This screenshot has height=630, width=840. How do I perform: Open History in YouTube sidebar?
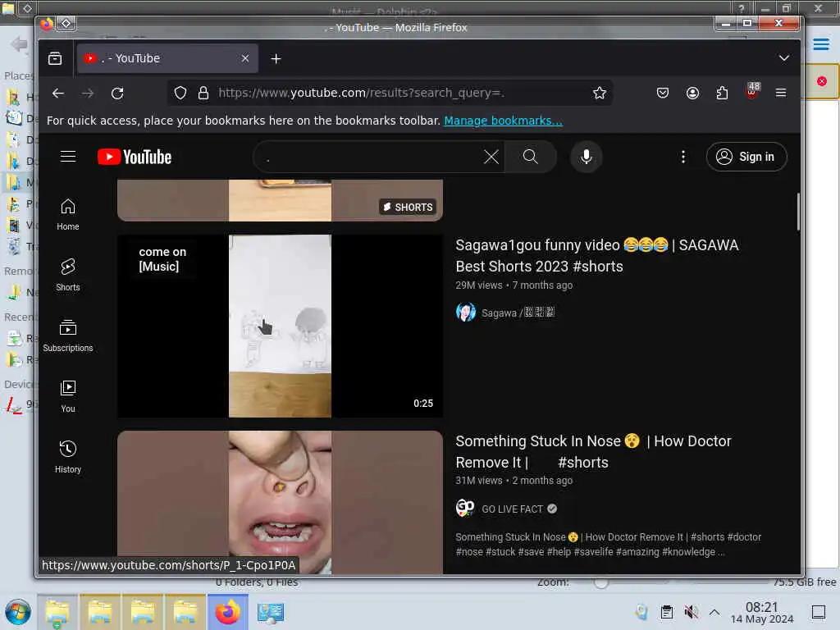click(x=68, y=457)
